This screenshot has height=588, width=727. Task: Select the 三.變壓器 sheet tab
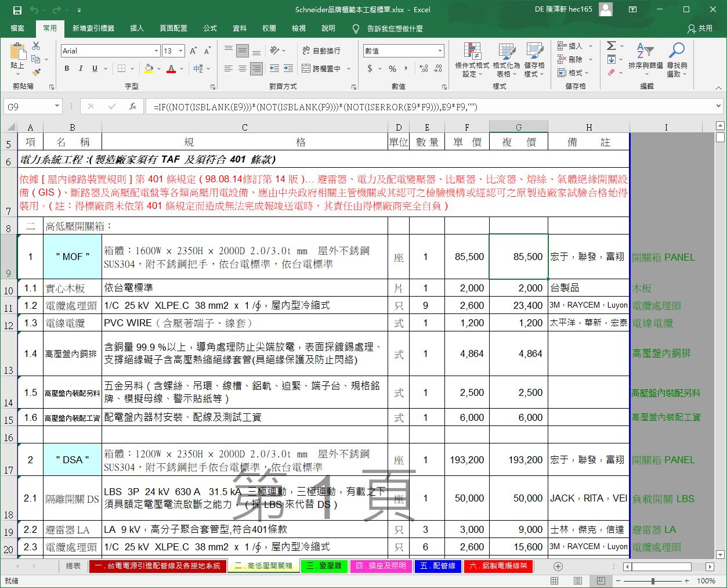tap(324, 567)
